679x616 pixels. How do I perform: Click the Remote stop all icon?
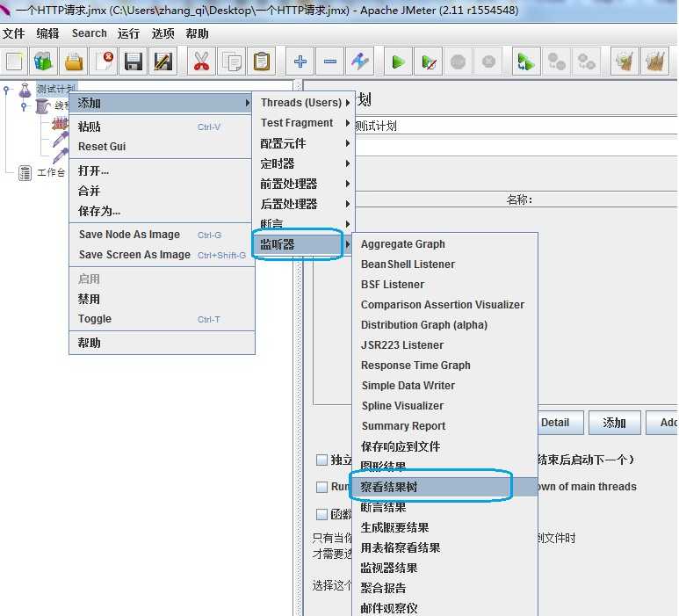point(556,62)
